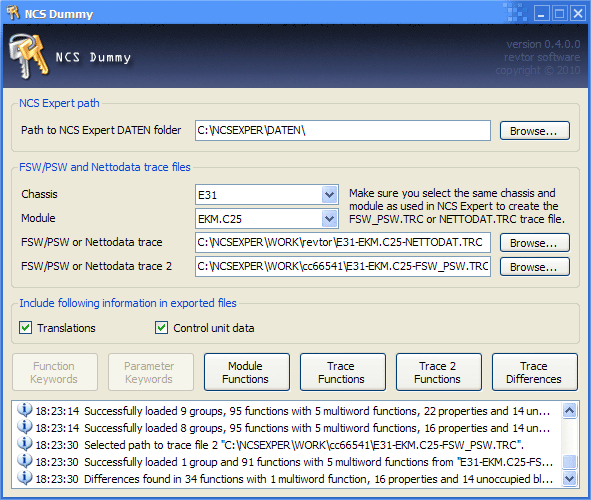Click the title bar keys application icon

[x=13, y=13]
